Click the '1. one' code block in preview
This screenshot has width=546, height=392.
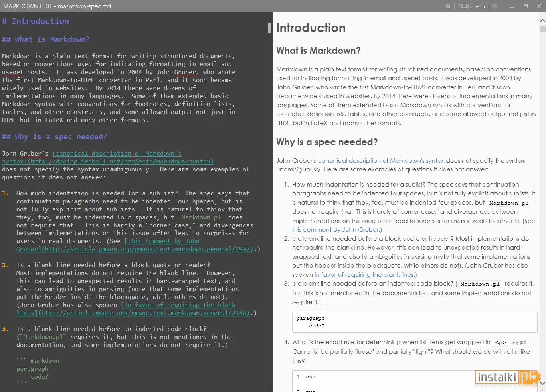[x=415, y=381]
